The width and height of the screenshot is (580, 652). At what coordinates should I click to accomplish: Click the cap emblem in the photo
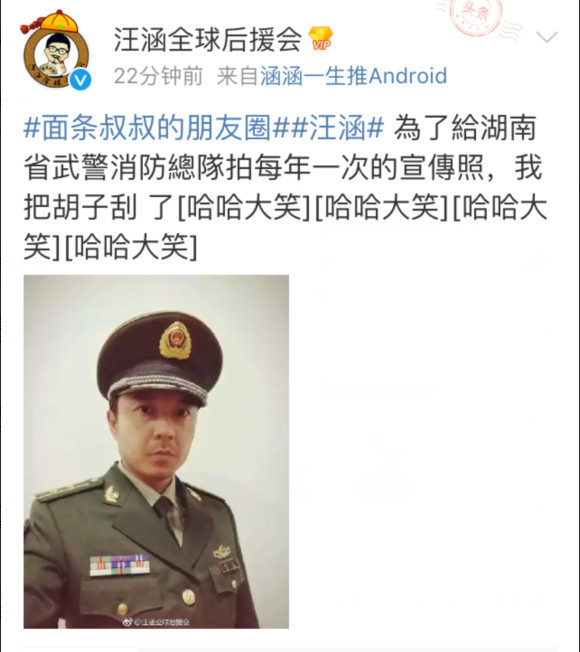click(175, 340)
